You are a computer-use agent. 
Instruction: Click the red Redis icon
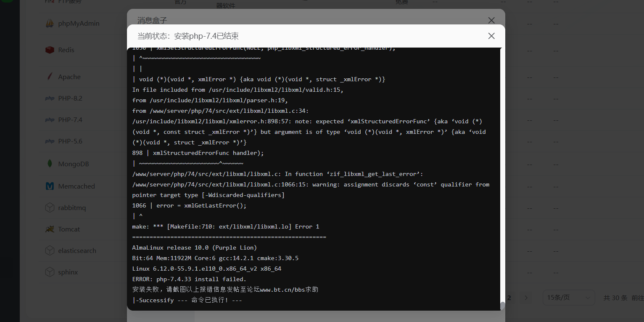pyautogui.click(x=50, y=50)
